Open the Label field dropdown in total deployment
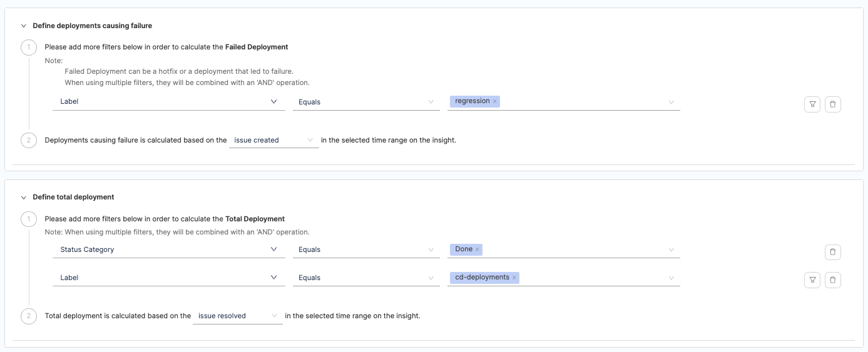 (x=168, y=278)
